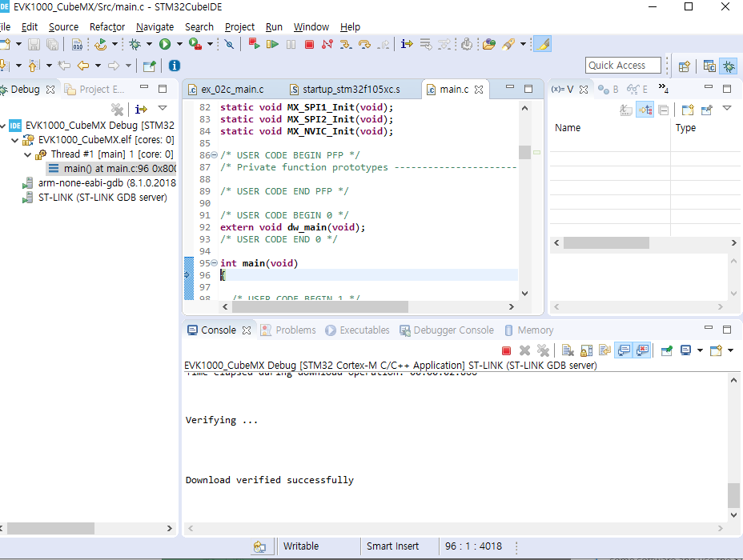The width and height of the screenshot is (743, 560).
Task: Select the main() at main.c:96 stack frame
Action: tap(112, 169)
